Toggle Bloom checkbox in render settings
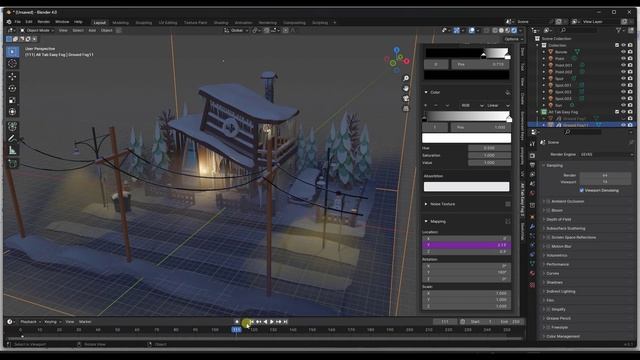The image size is (640, 360). point(548,210)
